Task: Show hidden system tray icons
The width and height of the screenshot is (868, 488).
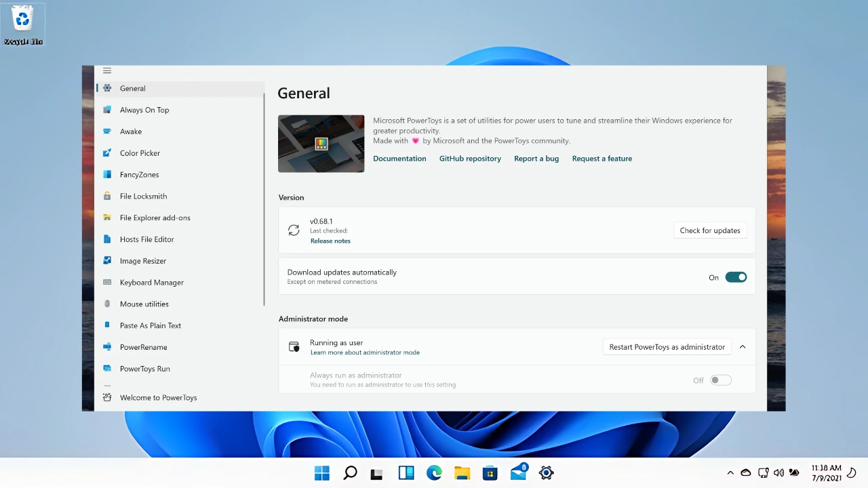Action: 730,473
